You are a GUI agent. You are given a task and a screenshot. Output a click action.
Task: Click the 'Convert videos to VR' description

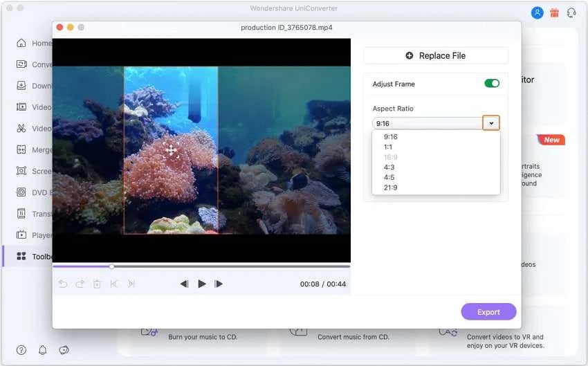coord(505,341)
